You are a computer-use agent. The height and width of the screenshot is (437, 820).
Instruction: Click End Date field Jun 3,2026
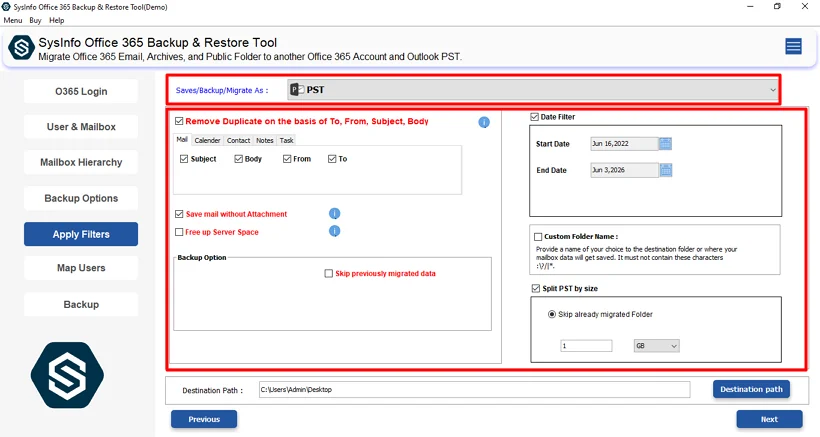pyautogui.click(x=624, y=170)
